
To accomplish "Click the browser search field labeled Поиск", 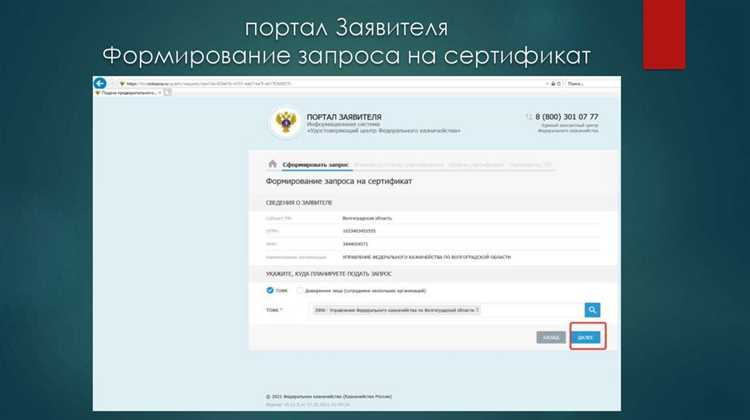I will tap(592, 84).
